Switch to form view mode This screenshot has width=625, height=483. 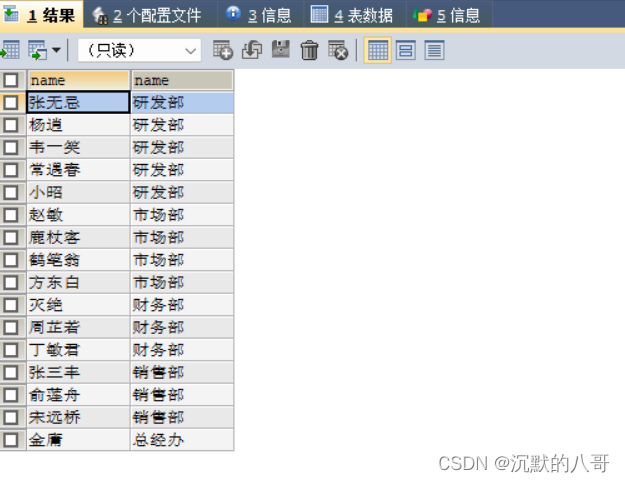406,50
